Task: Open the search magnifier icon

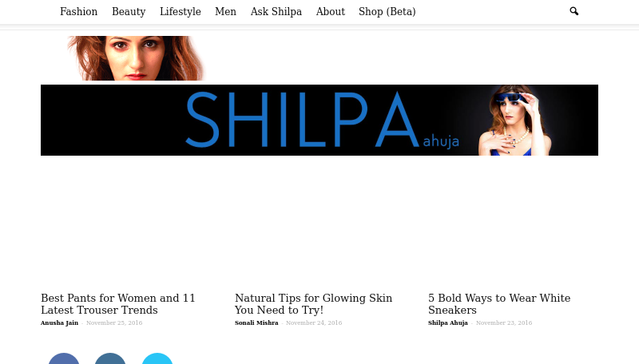Action: click(574, 11)
